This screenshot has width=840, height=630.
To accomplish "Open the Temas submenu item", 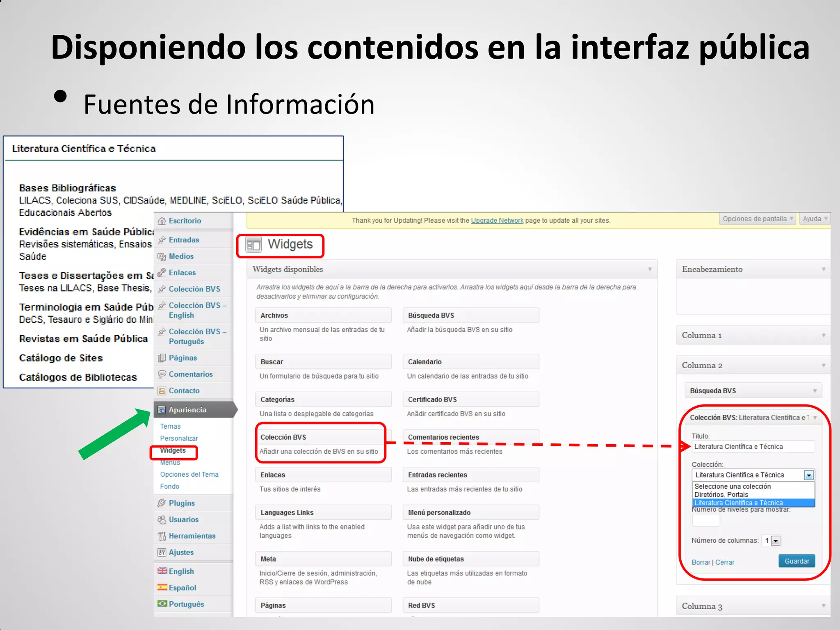I will (170, 427).
